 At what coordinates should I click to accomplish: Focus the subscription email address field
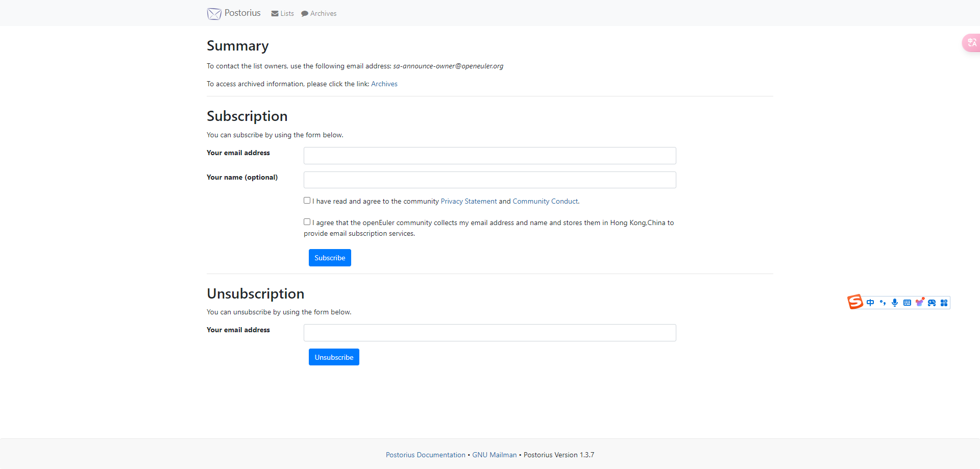point(489,156)
